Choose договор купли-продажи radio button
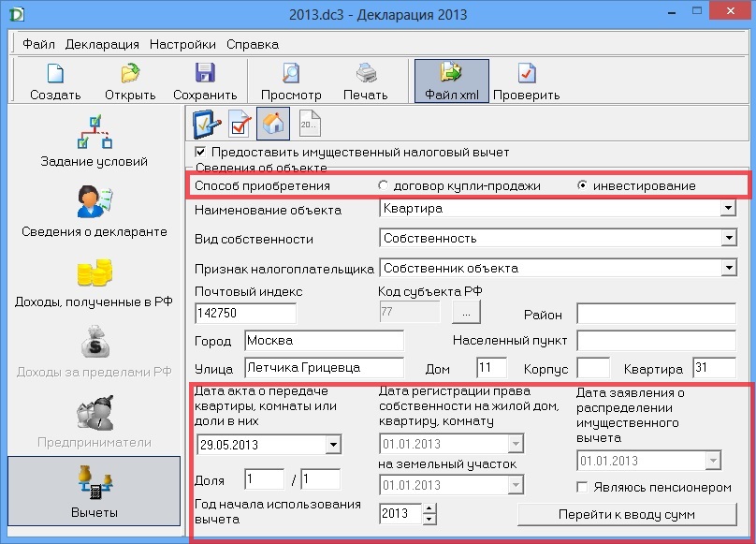This screenshot has height=544, width=756. [383, 185]
